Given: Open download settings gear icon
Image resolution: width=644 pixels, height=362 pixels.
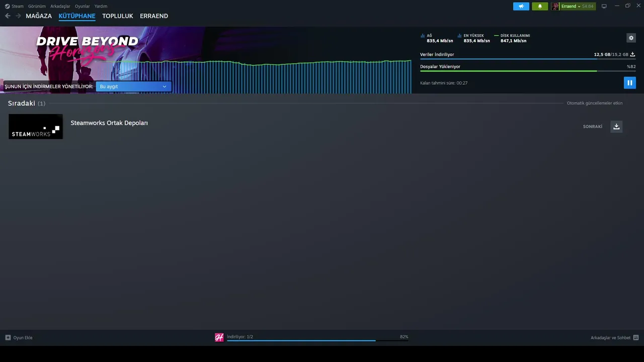Looking at the screenshot, I should click(x=631, y=38).
